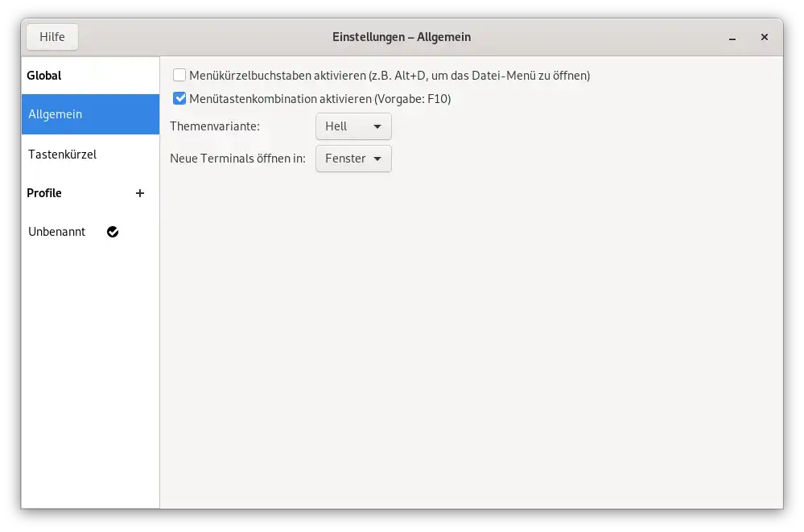Open the Neue Terminals öffnen in dropdown

click(353, 159)
